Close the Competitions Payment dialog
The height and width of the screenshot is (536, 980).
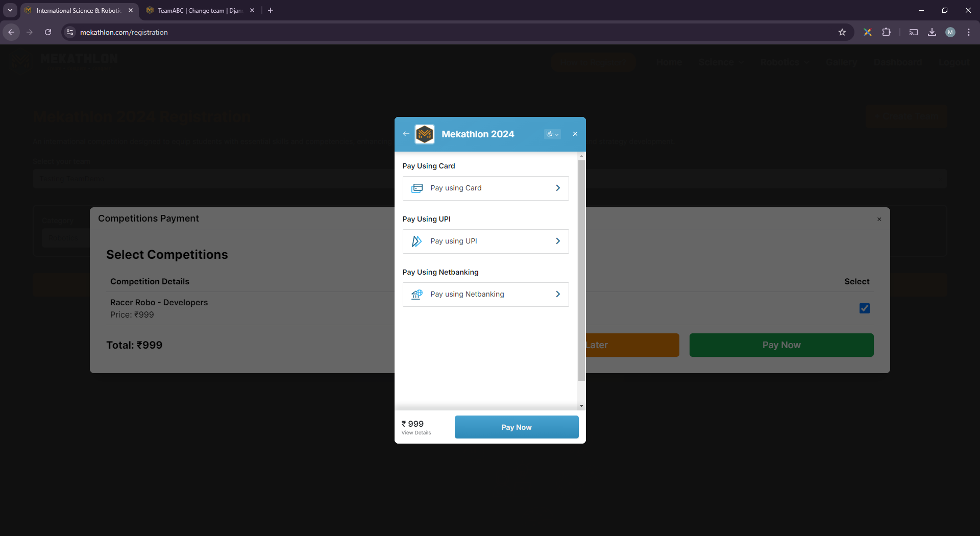[x=879, y=220]
